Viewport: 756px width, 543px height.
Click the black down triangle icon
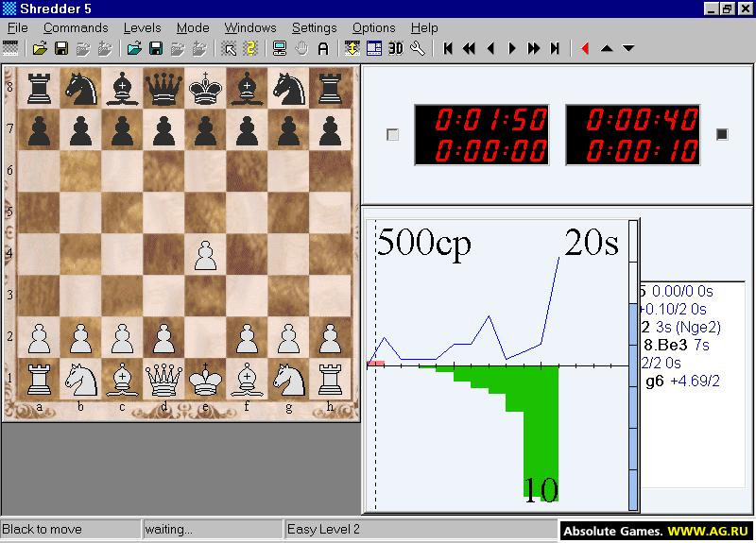pos(628,48)
